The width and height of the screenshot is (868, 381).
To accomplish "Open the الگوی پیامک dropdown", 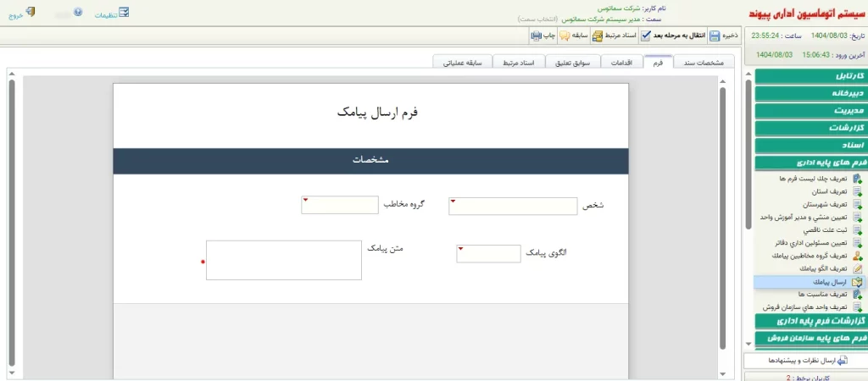I will (x=489, y=254).
